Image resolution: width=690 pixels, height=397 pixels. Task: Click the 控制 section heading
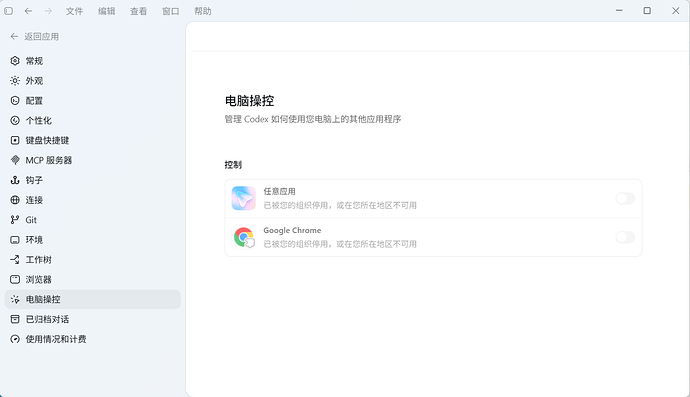pyautogui.click(x=233, y=165)
